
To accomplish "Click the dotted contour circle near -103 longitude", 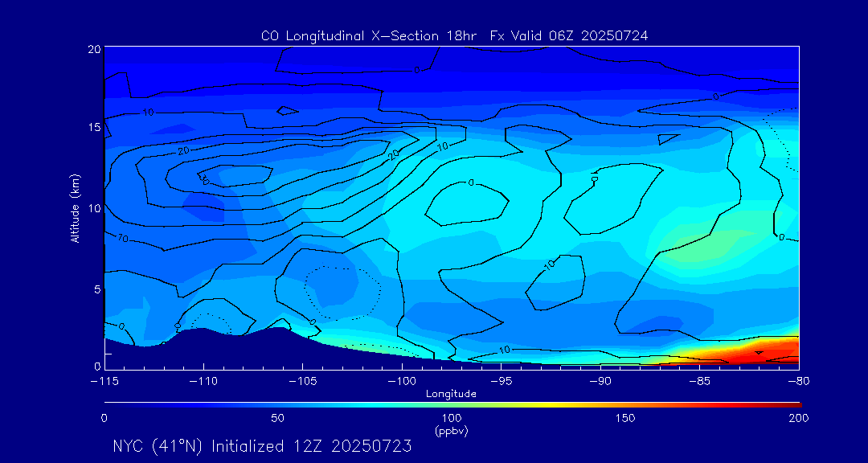I will (342, 289).
